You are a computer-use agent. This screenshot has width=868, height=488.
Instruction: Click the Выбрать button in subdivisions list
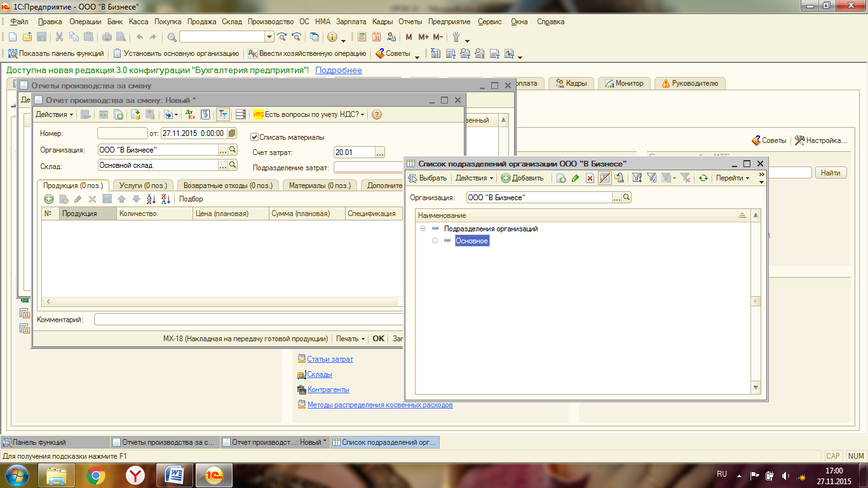[428, 178]
